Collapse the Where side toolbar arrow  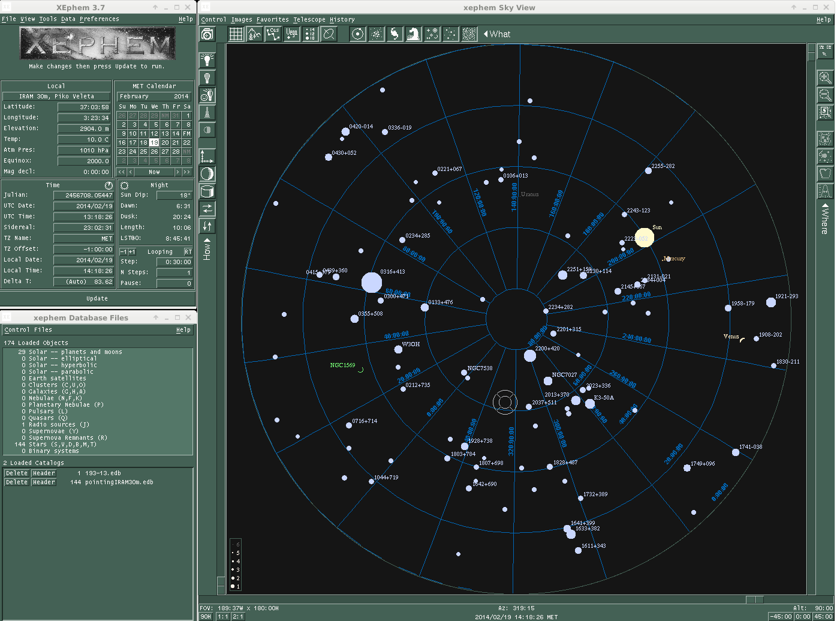825,206
